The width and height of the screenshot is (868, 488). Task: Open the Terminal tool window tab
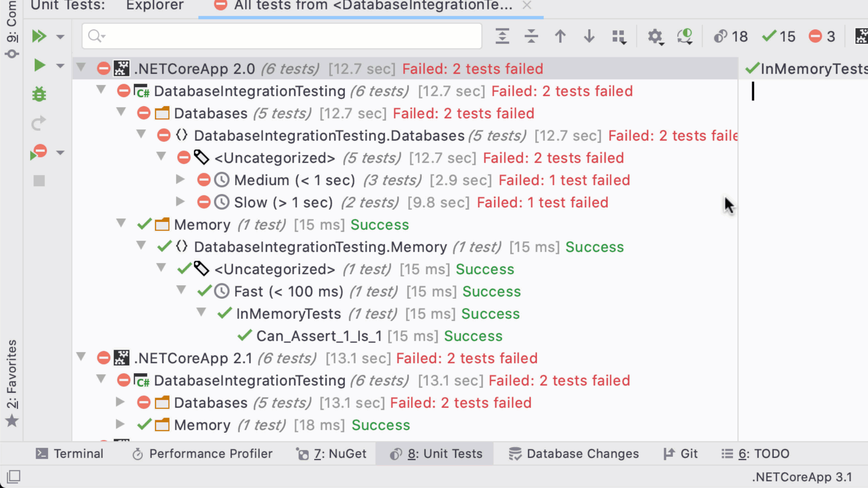coord(70,454)
